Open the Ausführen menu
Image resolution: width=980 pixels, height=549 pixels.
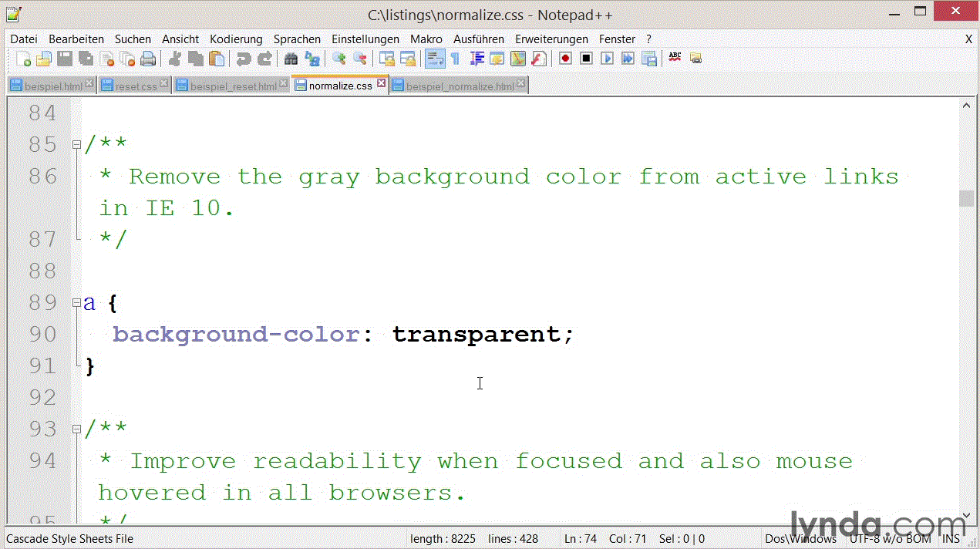pos(479,39)
